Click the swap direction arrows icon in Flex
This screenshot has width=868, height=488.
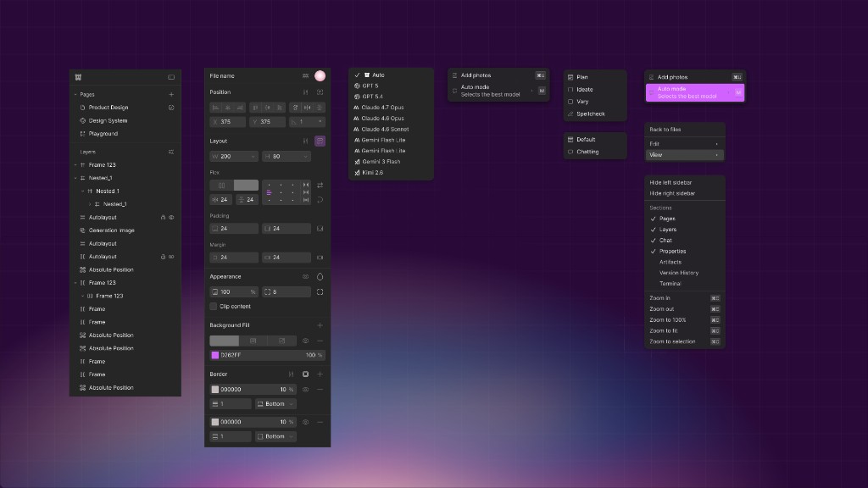tap(320, 186)
